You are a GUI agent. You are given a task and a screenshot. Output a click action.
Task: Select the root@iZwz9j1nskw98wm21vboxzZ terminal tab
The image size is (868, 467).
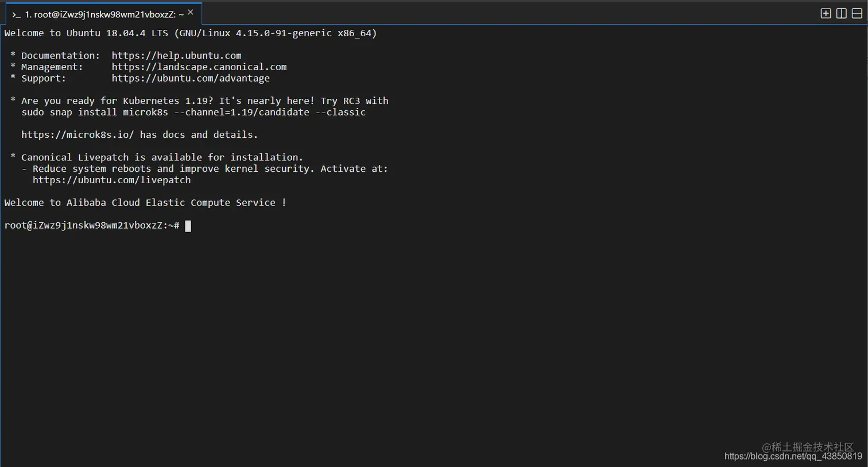[103, 14]
